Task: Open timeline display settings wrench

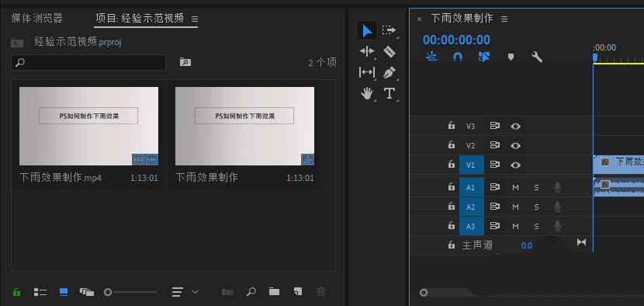Action: click(537, 57)
